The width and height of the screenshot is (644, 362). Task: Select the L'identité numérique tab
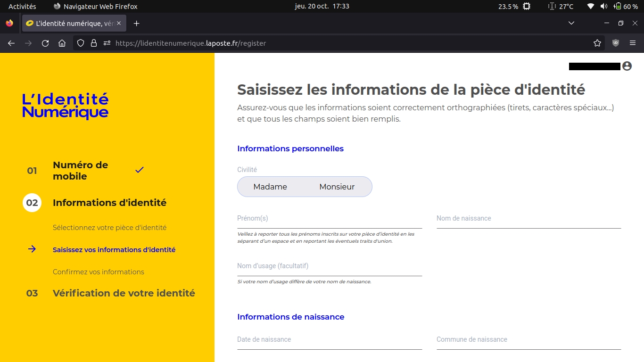[x=74, y=23]
